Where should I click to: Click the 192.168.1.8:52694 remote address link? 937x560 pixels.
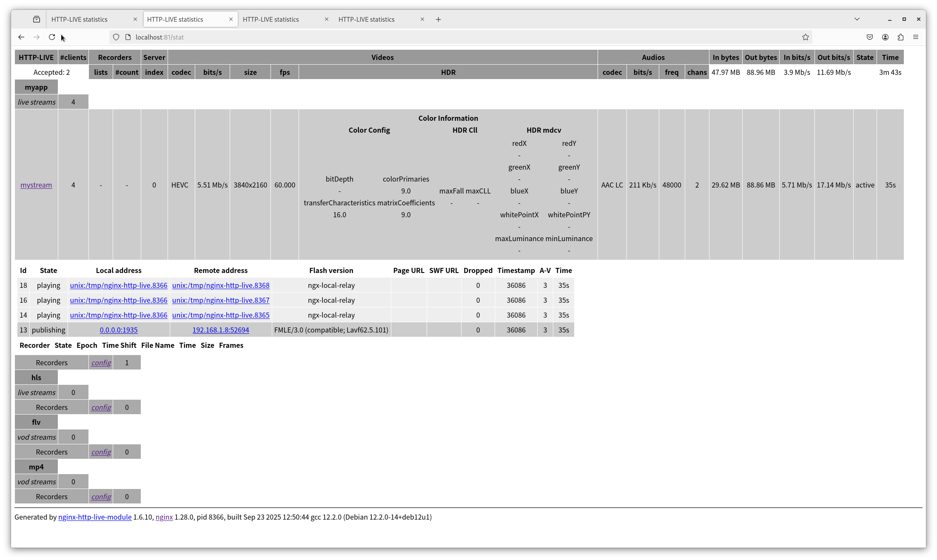(221, 330)
